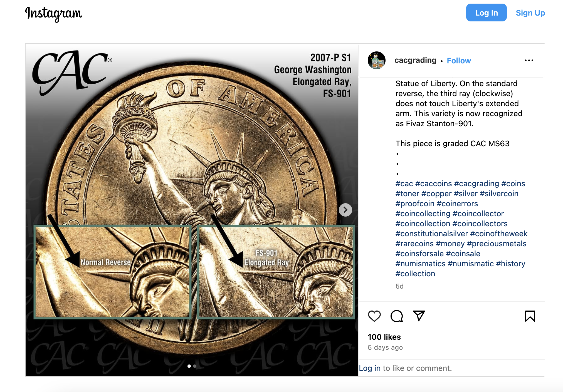
Task: Share the post with the paper plane icon
Action: (x=419, y=316)
